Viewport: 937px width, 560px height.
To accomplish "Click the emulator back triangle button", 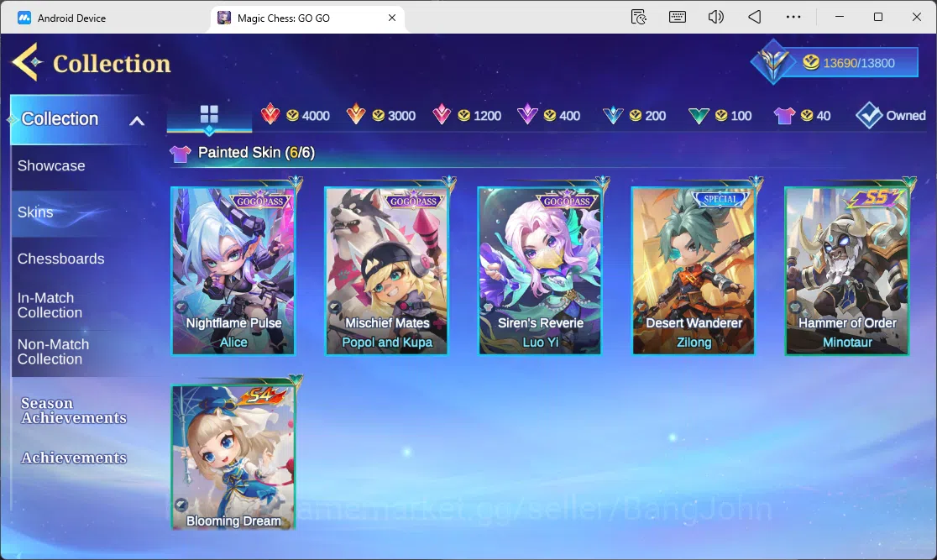I will (755, 17).
